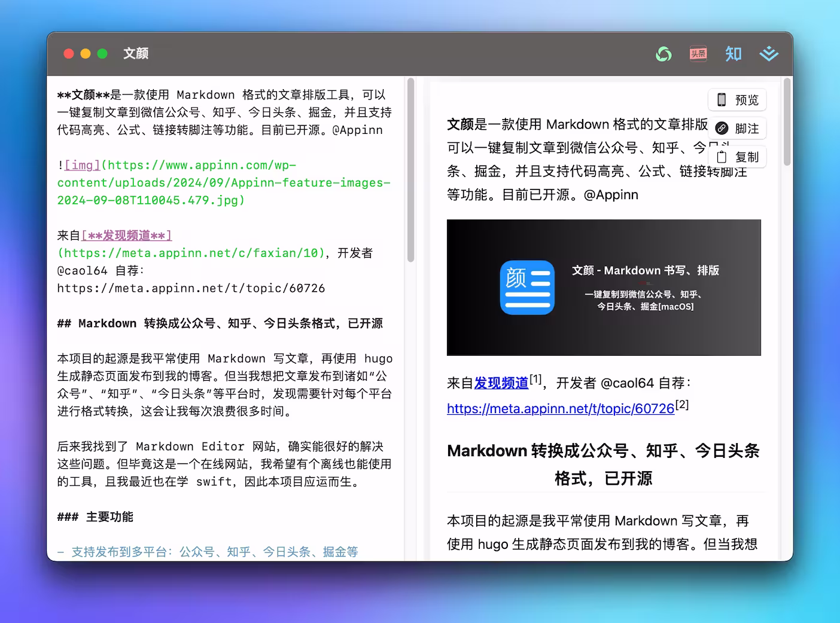Click the clipboard icon on 复制
This screenshot has width=840, height=623.
(x=722, y=157)
